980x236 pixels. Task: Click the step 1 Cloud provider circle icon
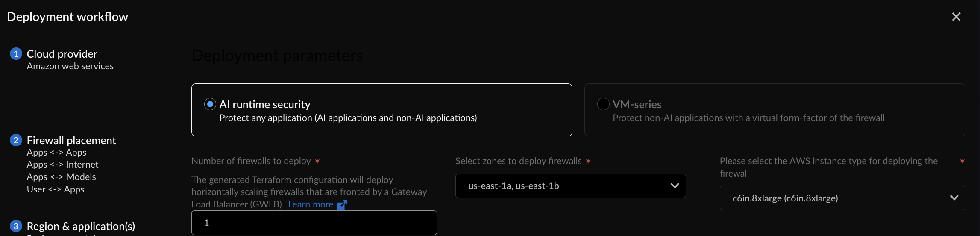16,54
